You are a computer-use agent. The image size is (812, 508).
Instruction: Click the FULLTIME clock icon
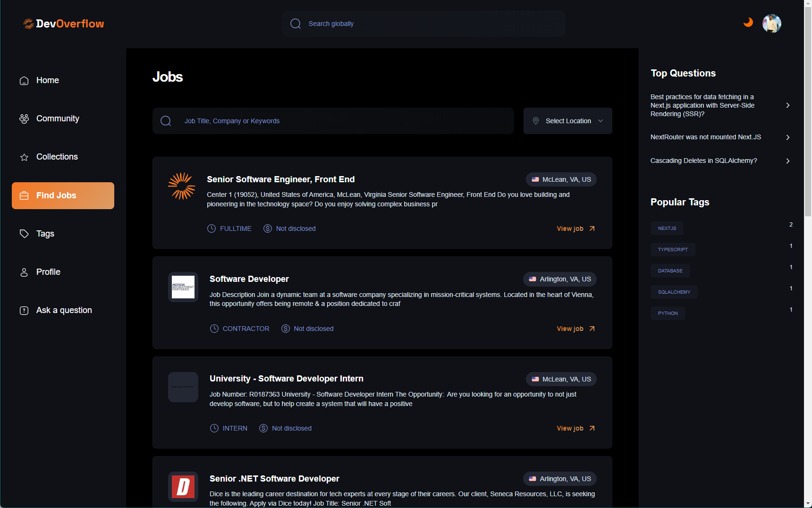click(211, 229)
